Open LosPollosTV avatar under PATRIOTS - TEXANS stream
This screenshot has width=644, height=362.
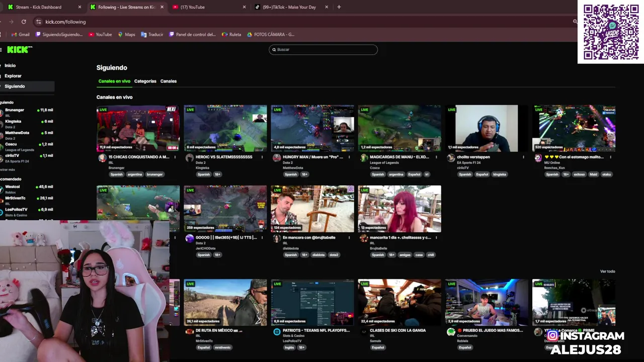[x=276, y=332]
